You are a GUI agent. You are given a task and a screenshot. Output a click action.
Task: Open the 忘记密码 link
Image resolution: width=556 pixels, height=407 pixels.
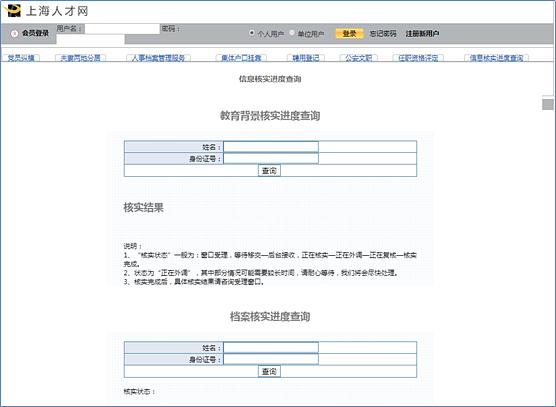coord(383,34)
